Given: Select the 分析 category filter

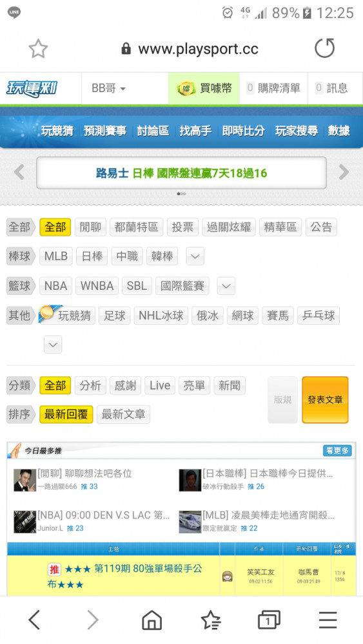Looking at the screenshot, I should pos(90,386).
